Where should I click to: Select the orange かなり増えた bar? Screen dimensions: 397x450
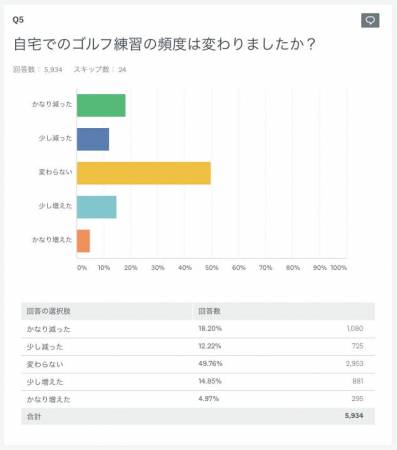83,241
